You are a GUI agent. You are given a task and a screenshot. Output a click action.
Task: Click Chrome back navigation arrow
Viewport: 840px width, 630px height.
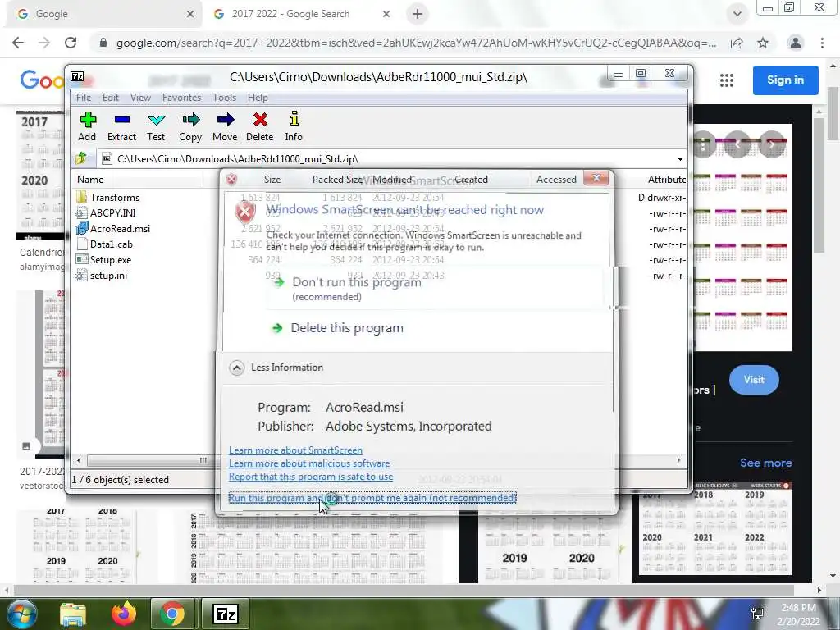pyautogui.click(x=18, y=43)
